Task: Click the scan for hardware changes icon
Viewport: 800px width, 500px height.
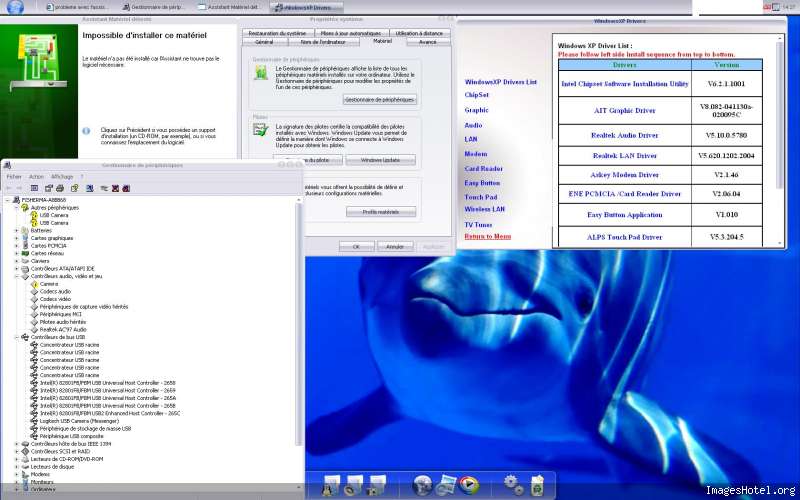Action: click(90, 188)
